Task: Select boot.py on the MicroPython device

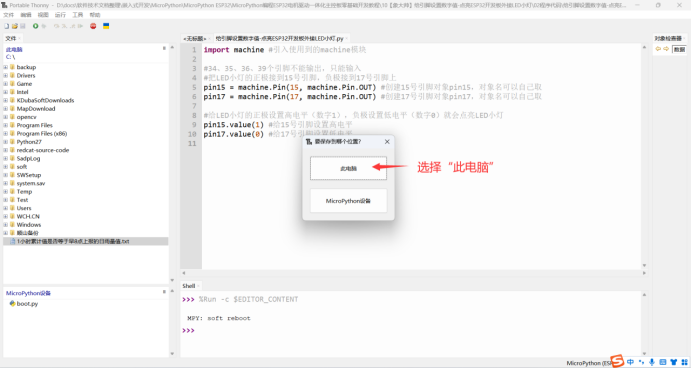Action: coord(27,304)
